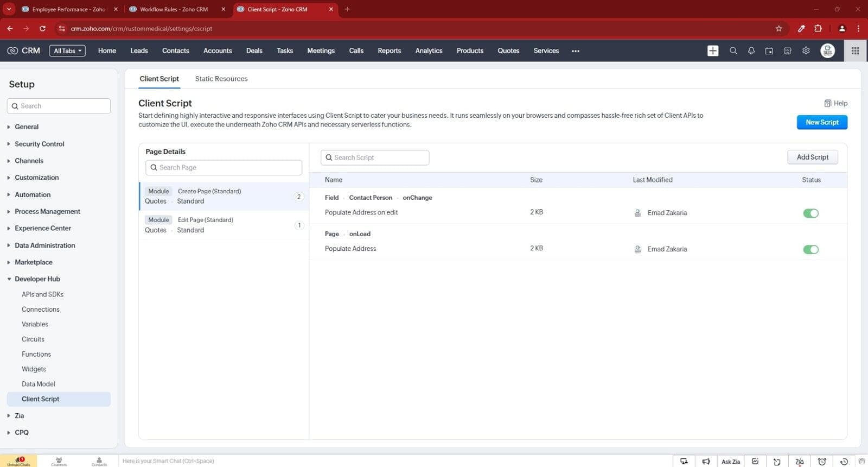This screenshot has height=467, width=868.
Task: Select the Client Script tab
Action: 159,79
